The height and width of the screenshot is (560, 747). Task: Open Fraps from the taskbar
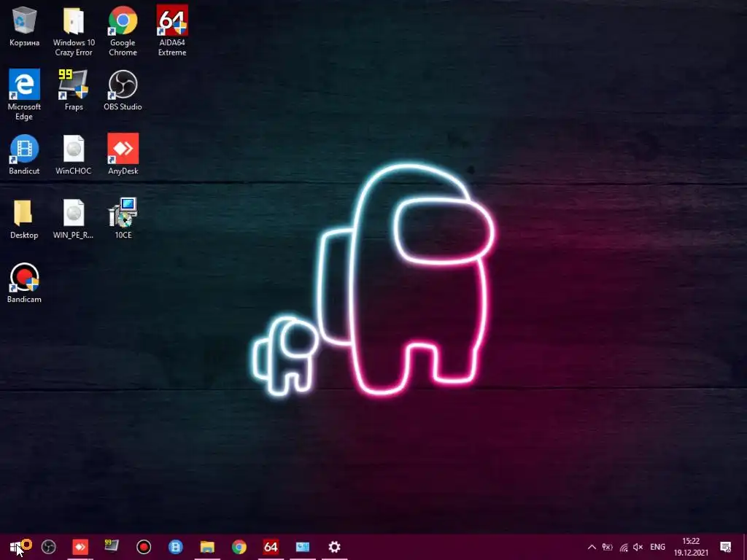pyautogui.click(x=112, y=547)
